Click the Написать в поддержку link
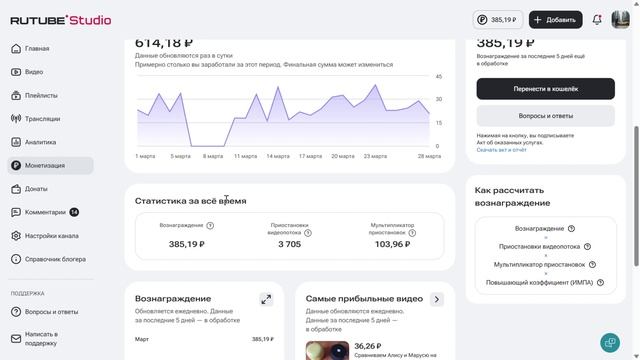The image size is (640, 360). (41, 339)
